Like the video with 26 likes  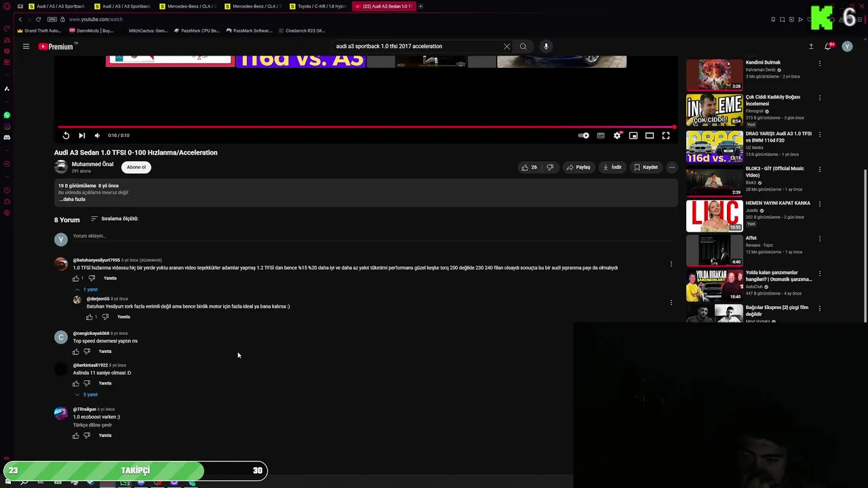[529, 167]
